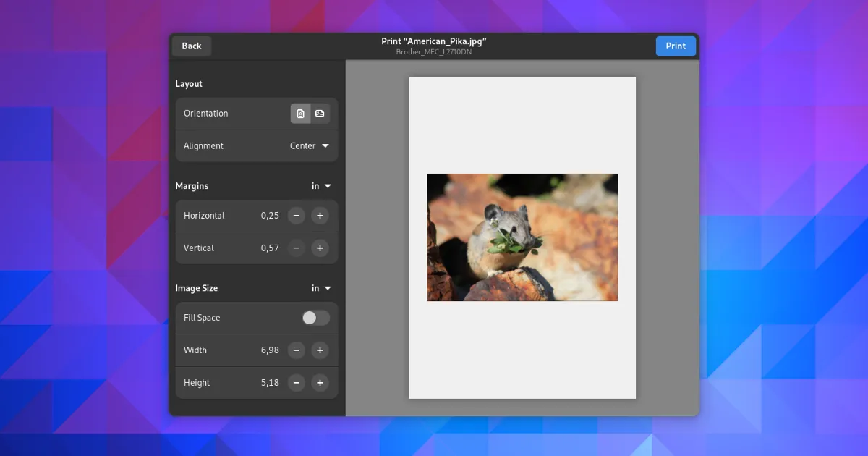This screenshot has width=868, height=456.
Task: Click the Back button
Action: click(192, 46)
